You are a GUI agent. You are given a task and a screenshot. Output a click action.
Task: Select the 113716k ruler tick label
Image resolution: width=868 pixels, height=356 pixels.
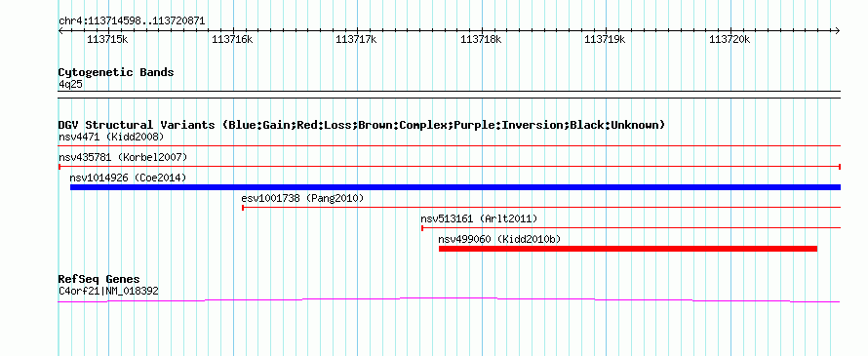[x=232, y=39]
